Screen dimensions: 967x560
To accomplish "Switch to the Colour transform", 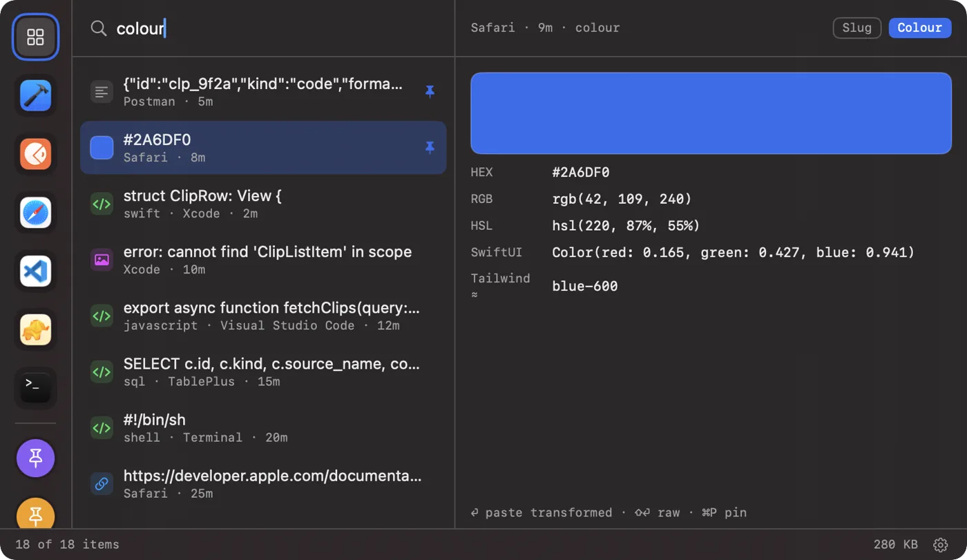I will pyautogui.click(x=919, y=28).
